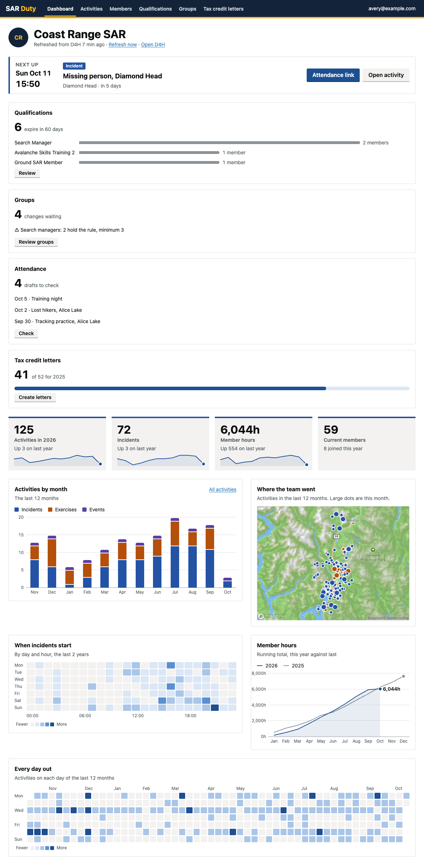The image size is (424, 868).
Task: Click the warning triangle beside Search managers
Action: click(17, 230)
